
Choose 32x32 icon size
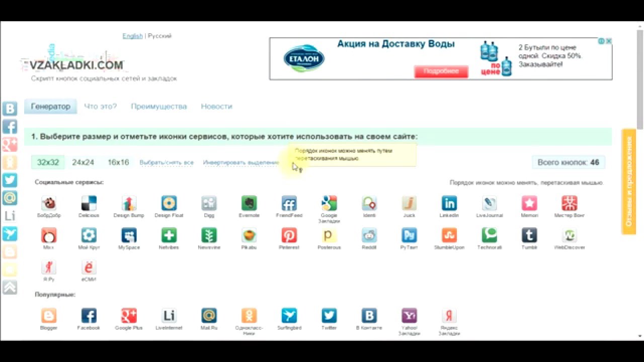[x=48, y=162]
